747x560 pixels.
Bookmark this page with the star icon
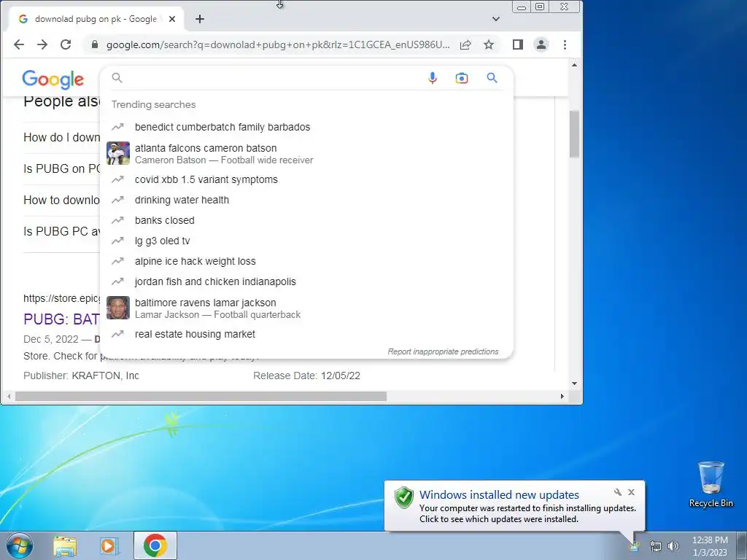(x=489, y=44)
